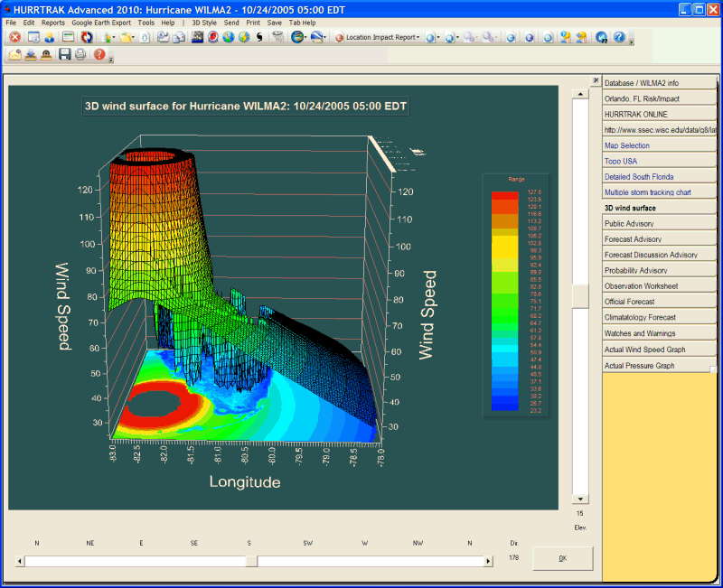Click the blue question mark help icon
The image size is (723, 588).
point(619,37)
